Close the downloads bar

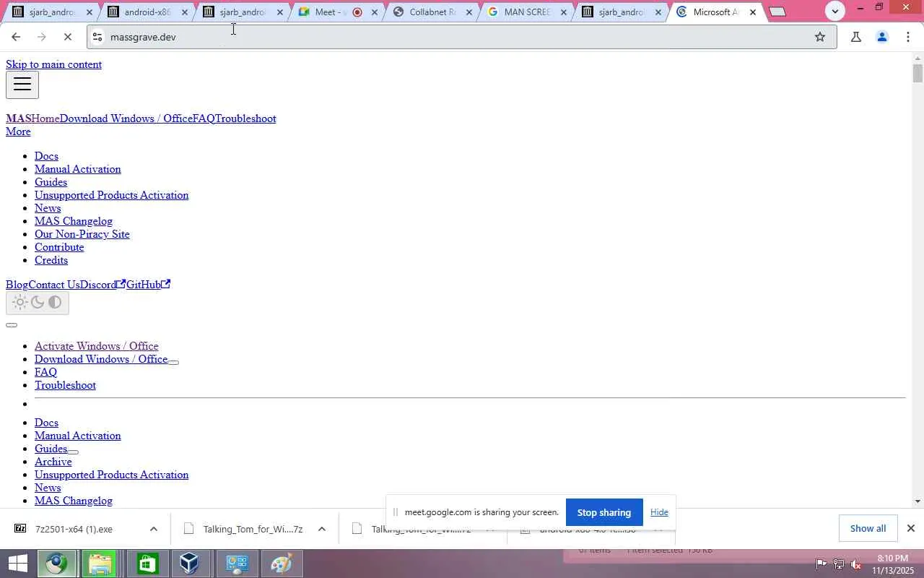[x=911, y=528]
